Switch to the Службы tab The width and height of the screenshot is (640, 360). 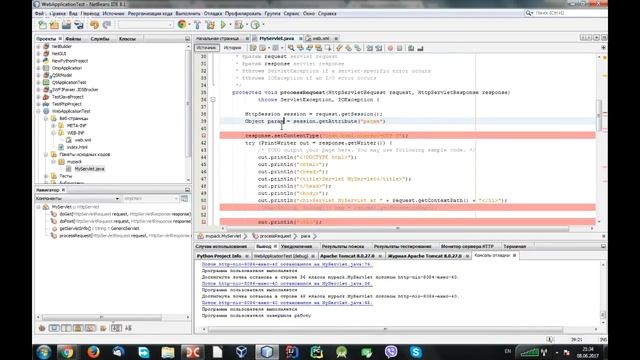(100, 39)
